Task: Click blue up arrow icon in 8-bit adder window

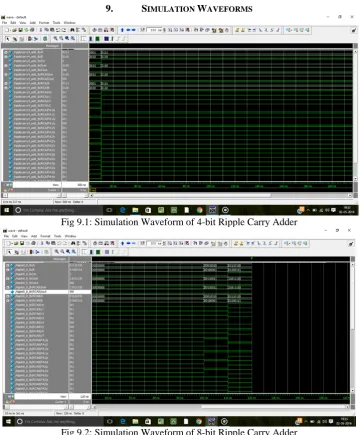Action: 122,243
